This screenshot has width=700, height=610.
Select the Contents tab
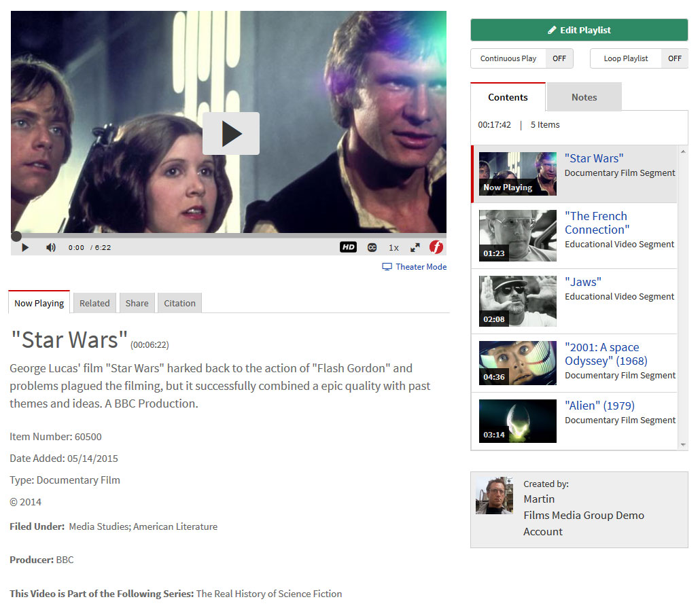508,97
